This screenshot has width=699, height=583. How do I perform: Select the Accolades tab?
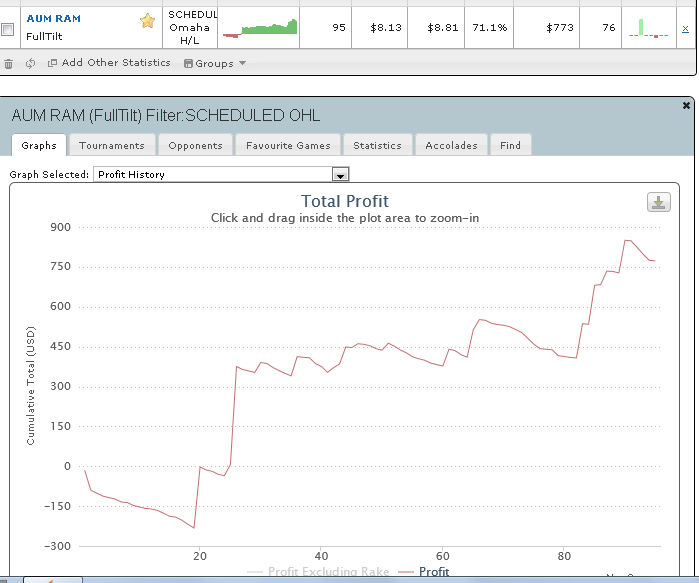[451, 145]
